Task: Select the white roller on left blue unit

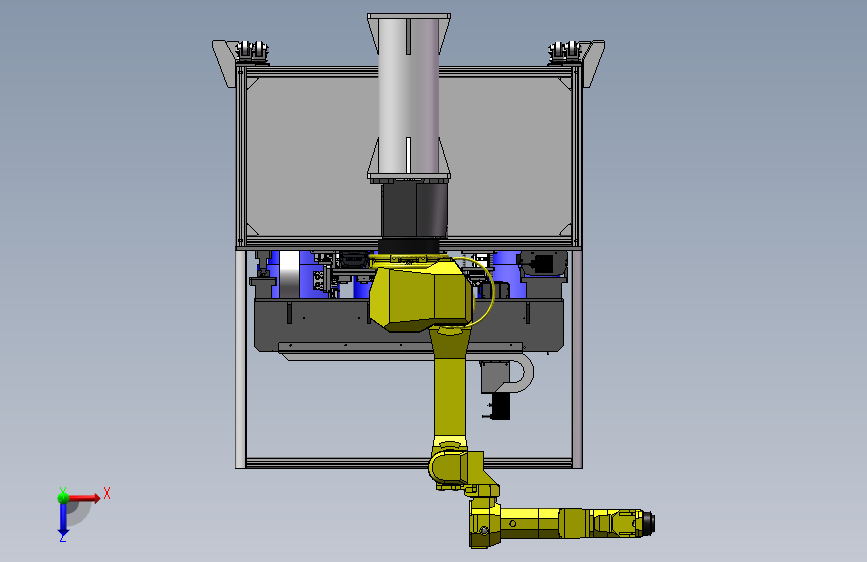Action: [x=289, y=274]
